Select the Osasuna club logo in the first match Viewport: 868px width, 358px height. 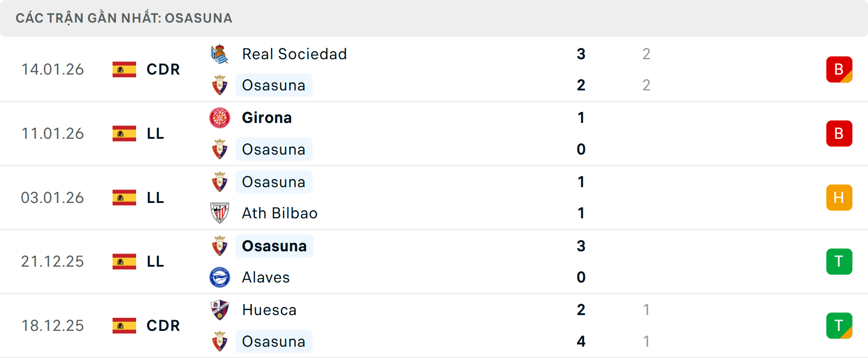pos(220,85)
